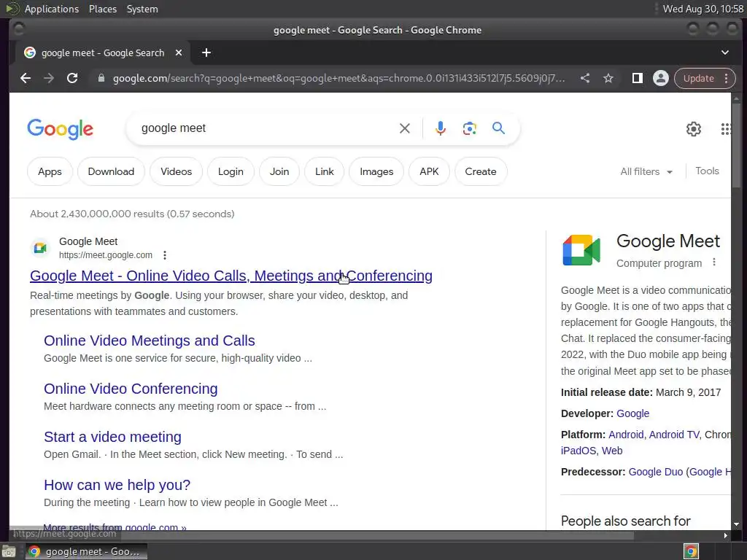Image resolution: width=747 pixels, height=560 pixels.
Task: Click the Google Meet logo in knowledge panel
Action: point(581,250)
